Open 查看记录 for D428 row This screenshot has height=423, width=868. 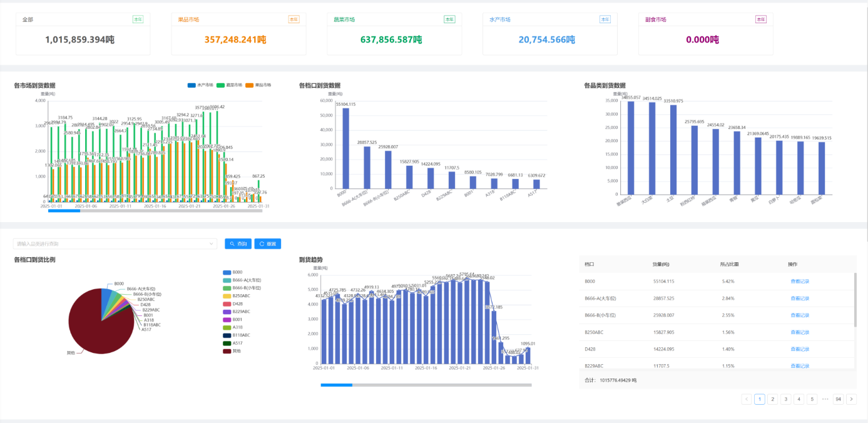pyautogui.click(x=800, y=349)
